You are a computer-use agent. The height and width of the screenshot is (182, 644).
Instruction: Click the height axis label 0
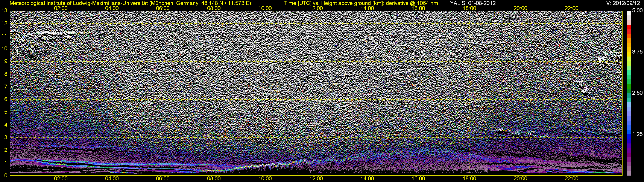[6, 176]
